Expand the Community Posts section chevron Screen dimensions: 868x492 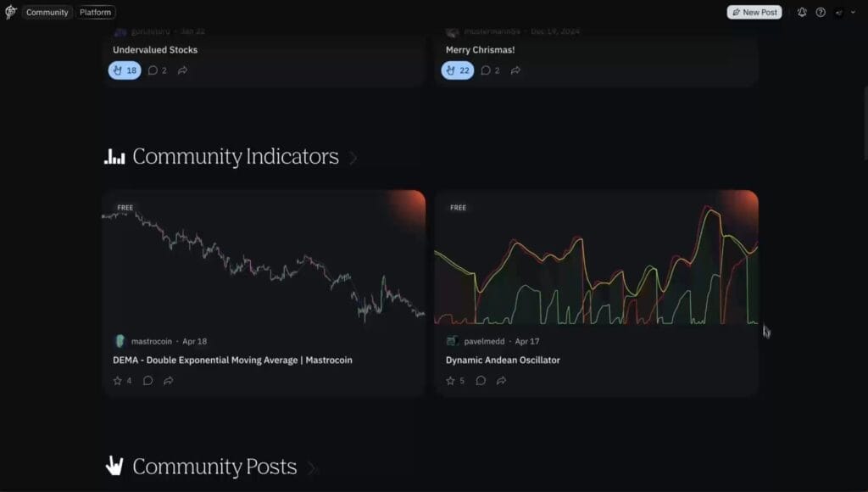click(311, 467)
